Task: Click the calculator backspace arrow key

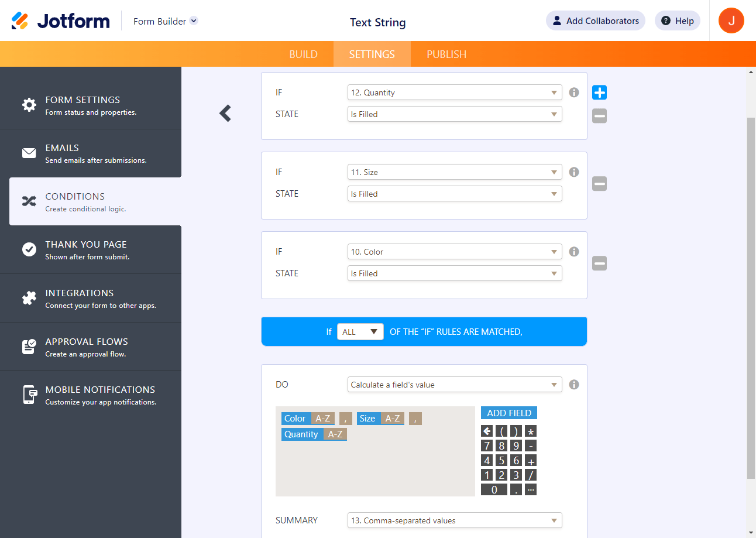Action: tap(487, 431)
